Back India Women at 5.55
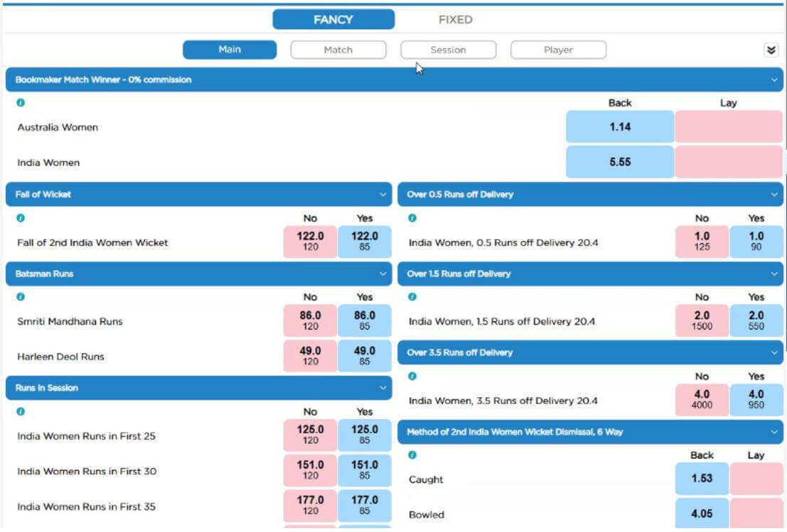Viewport: 787px width, 532px height. click(x=619, y=162)
